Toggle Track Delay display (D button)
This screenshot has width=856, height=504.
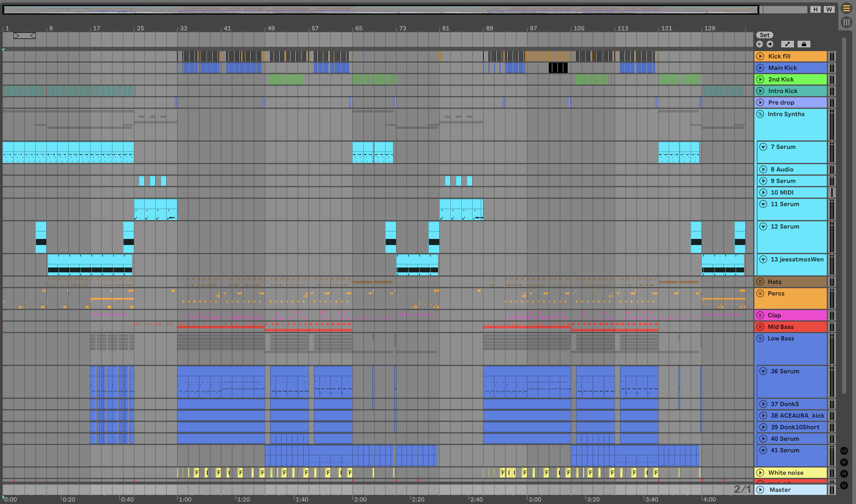click(844, 485)
